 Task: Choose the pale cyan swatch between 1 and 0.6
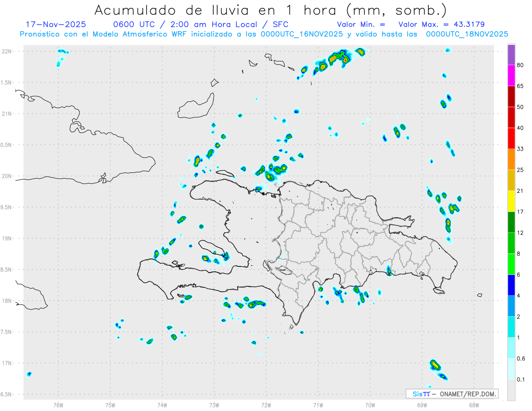(x=511, y=348)
